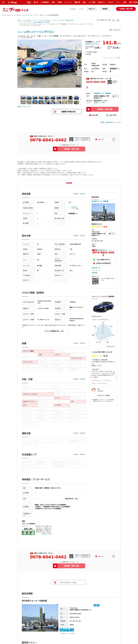This screenshot has width=138, height=644.
Task: Switch the site to English
Action: click(x=73, y=9)
